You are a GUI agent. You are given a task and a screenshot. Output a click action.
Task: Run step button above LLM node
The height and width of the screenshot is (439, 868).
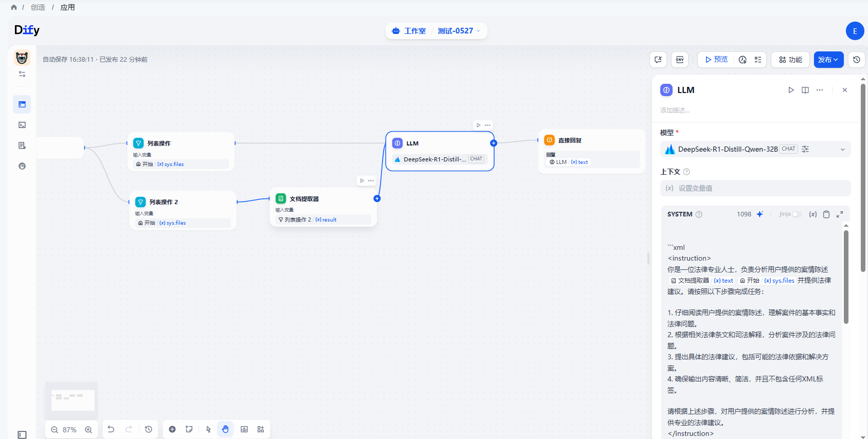[x=478, y=125]
